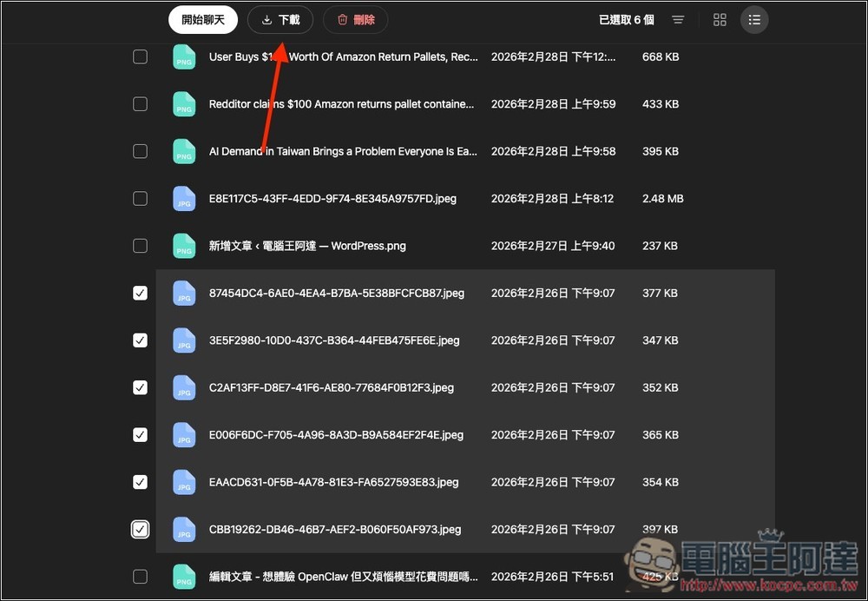Uncheck the 3E5F2980 jpeg checkbox
868x601 pixels.
click(x=140, y=340)
